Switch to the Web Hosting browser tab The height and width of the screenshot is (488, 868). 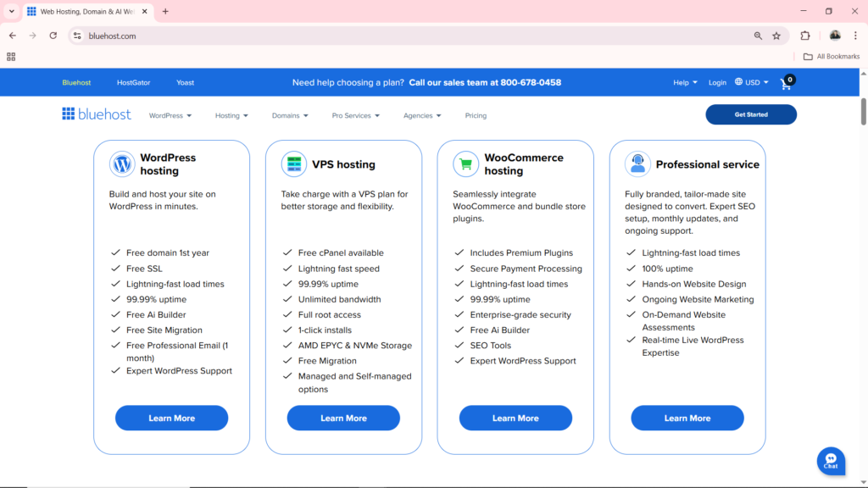click(x=85, y=12)
